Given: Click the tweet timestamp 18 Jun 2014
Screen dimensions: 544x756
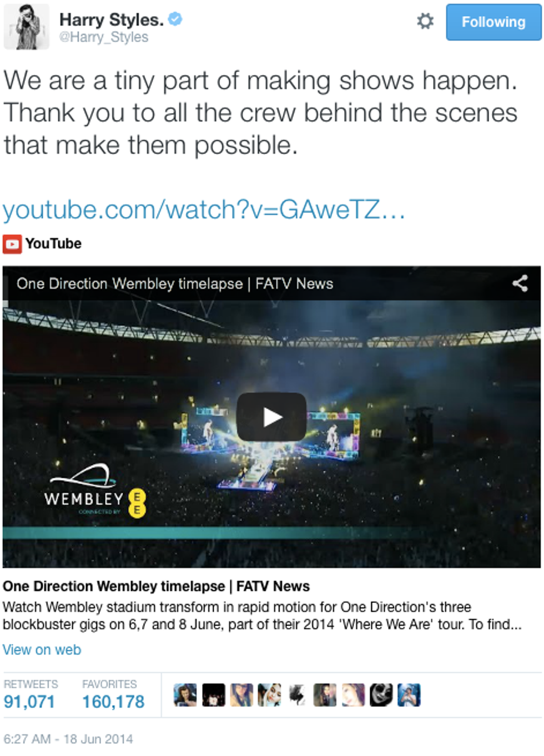Looking at the screenshot, I should 68,739.
